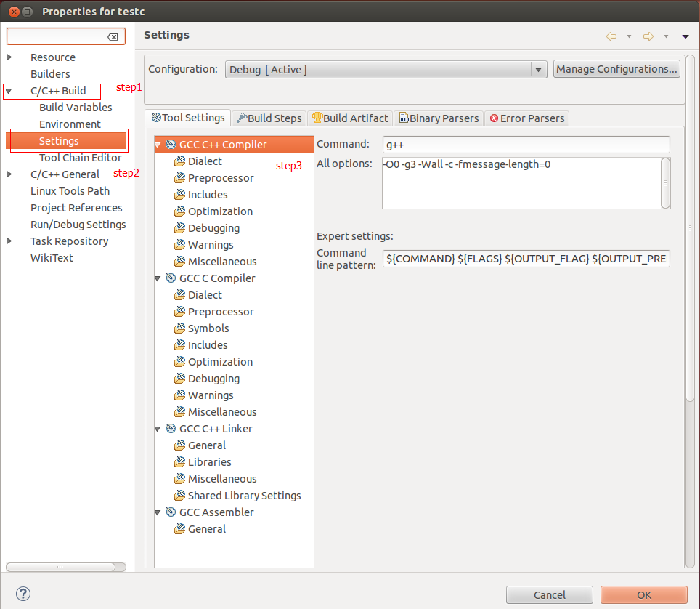
Task: Click the Includes icon under GCC C Compiler
Action: 179,344
